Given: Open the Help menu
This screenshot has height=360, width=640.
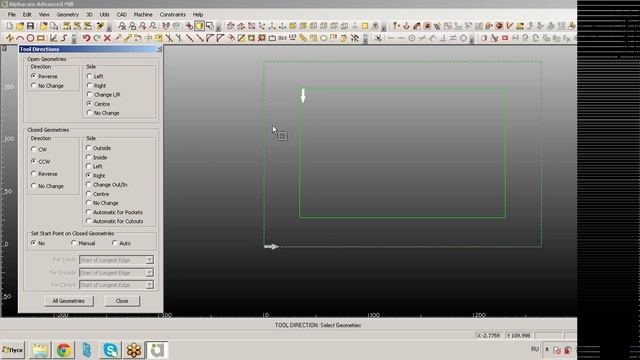Looking at the screenshot, I should (x=198, y=14).
